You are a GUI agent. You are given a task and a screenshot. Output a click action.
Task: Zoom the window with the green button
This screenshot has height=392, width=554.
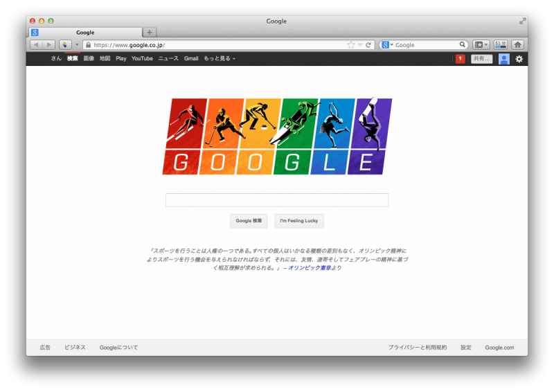(x=51, y=21)
